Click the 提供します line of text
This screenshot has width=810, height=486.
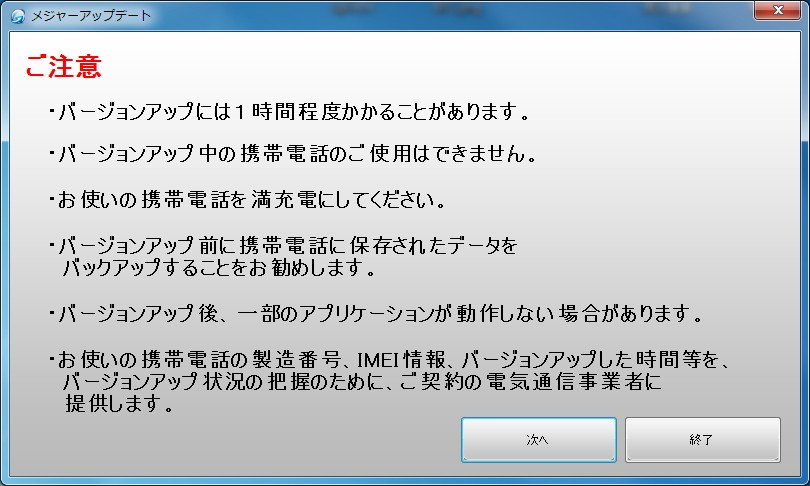point(119,403)
